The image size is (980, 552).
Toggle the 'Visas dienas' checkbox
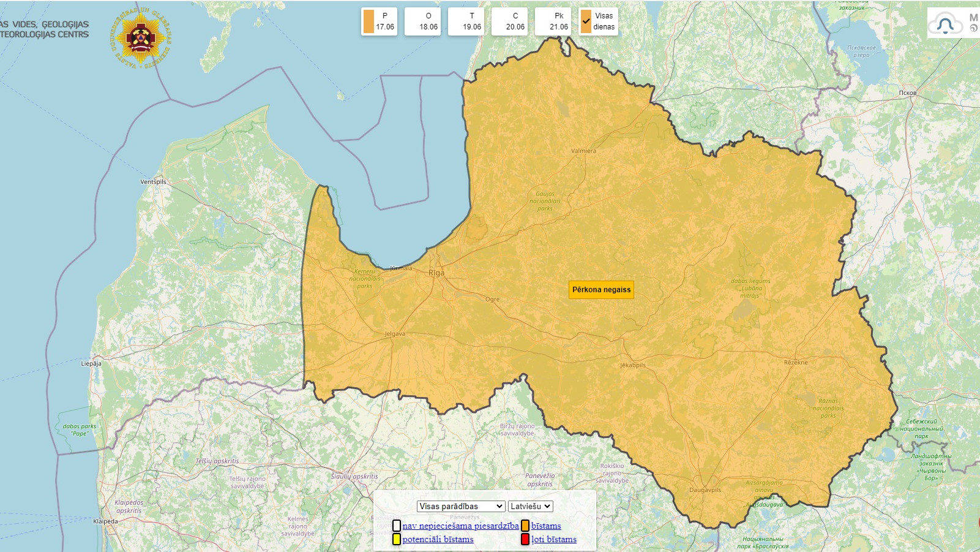[586, 21]
